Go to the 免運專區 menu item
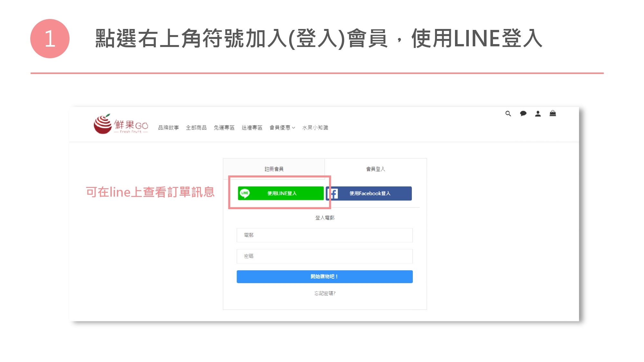This screenshot has width=644, height=362. 224,128
